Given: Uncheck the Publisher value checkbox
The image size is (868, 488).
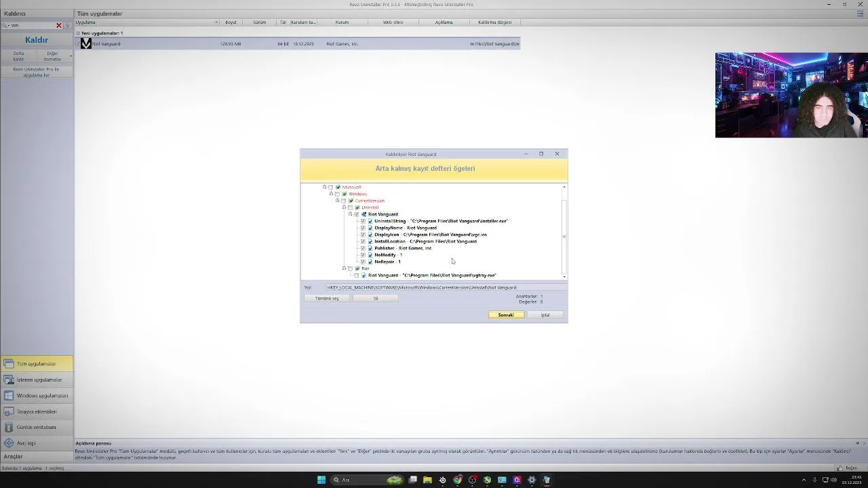Looking at the screenshot, I should click(x=363, y=248).
